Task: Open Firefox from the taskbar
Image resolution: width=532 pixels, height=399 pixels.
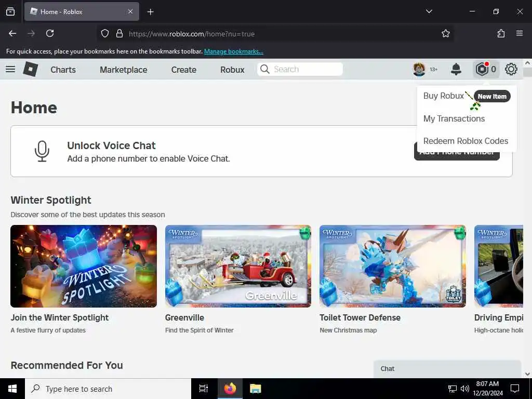Action: point(230,389)
